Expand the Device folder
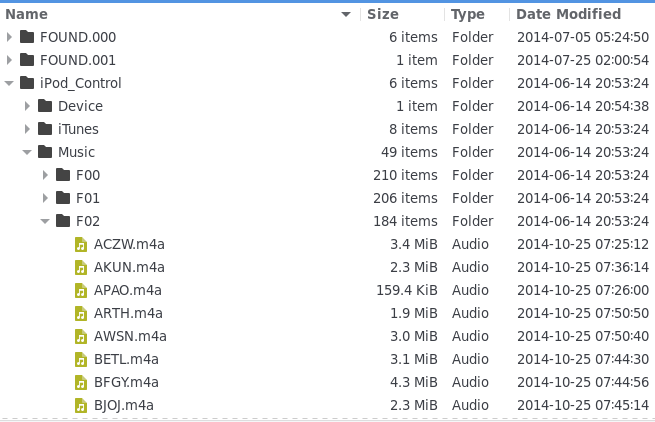 [x=27, y=107]
